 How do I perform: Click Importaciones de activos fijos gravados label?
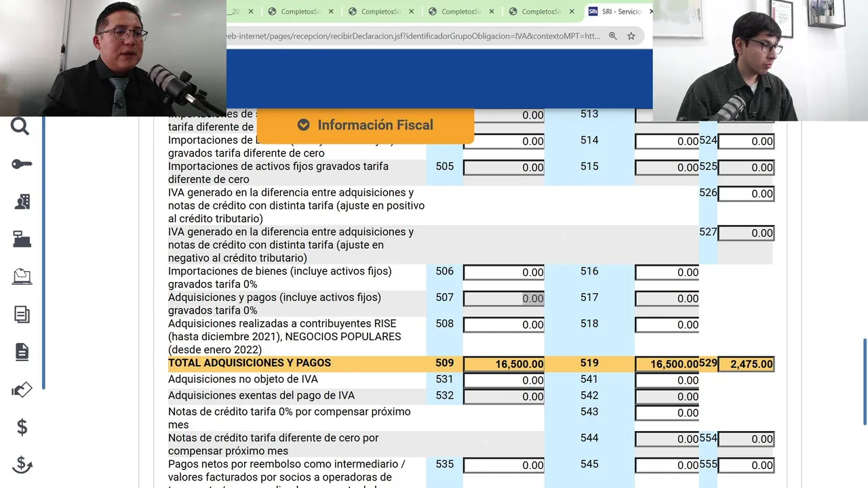pos(278,173)
